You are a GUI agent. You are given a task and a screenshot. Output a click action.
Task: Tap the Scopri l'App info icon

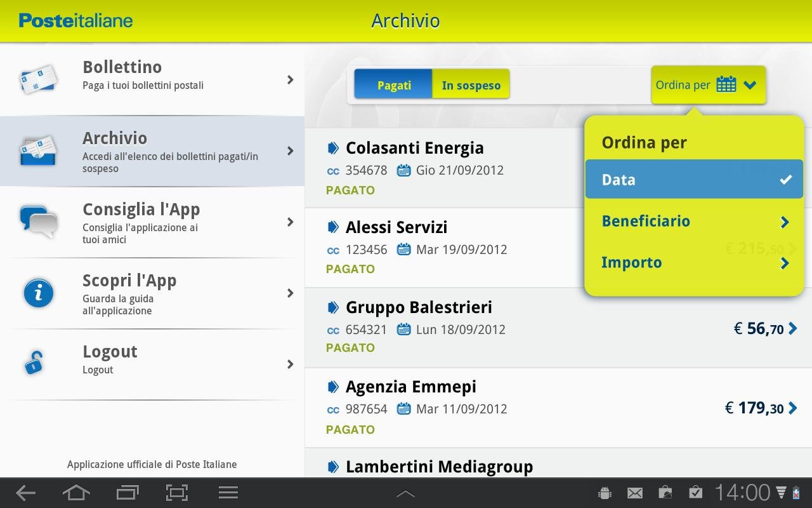[x=39, y=293]
